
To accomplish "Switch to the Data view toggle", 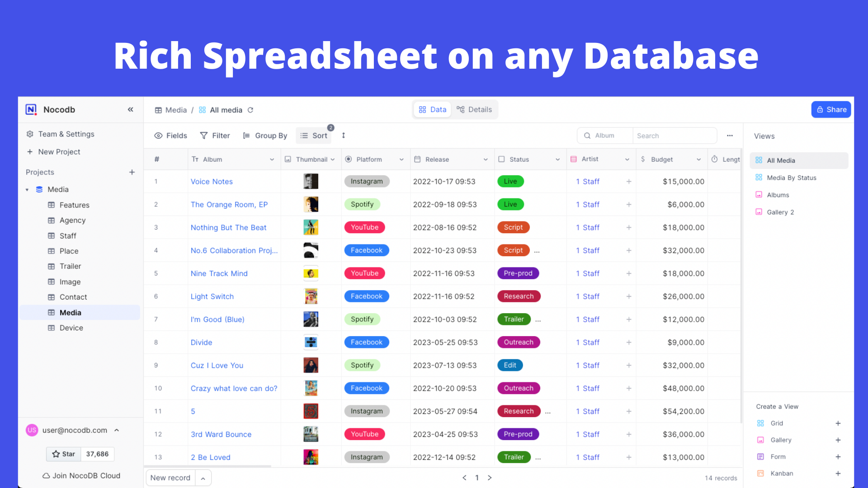I will click(432, 109).
